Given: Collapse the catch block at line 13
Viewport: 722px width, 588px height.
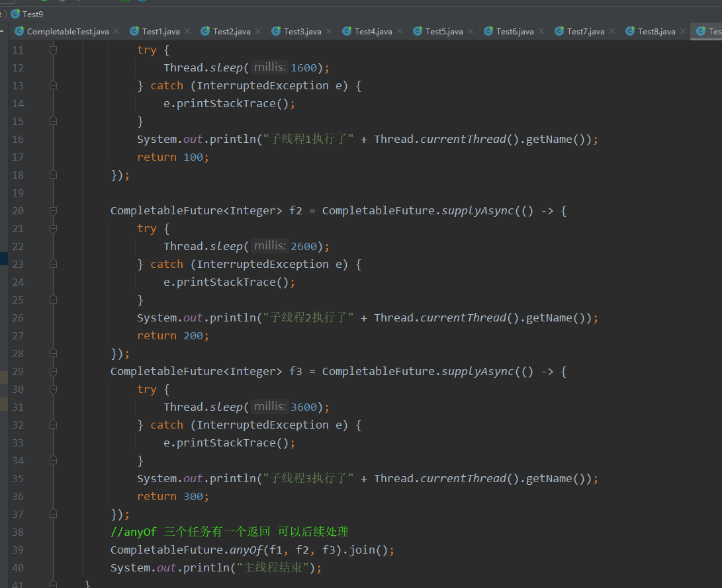Looking at the screenshot, I should tap(54, 85).
